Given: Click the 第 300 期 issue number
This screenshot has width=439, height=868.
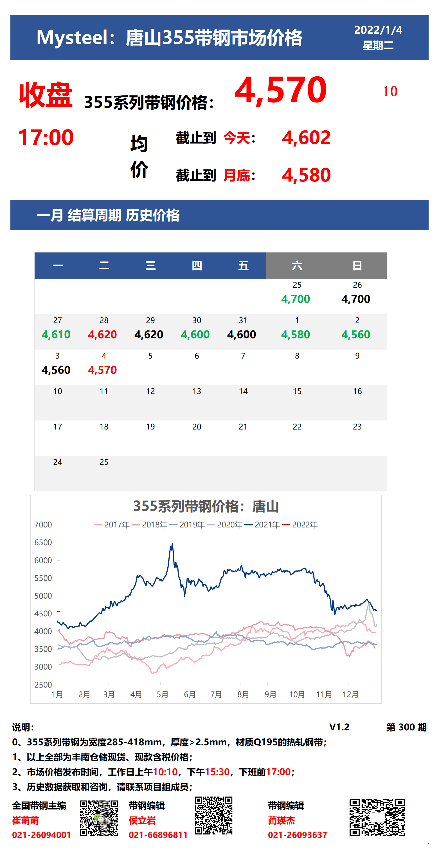Looking at the screenshot, I should click(x=406, y=727).
